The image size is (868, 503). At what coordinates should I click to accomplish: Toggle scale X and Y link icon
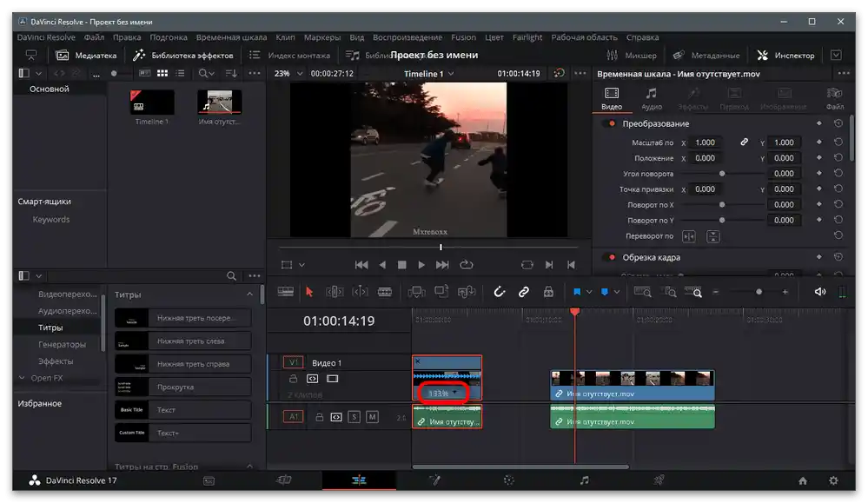(x=745, y=142)
